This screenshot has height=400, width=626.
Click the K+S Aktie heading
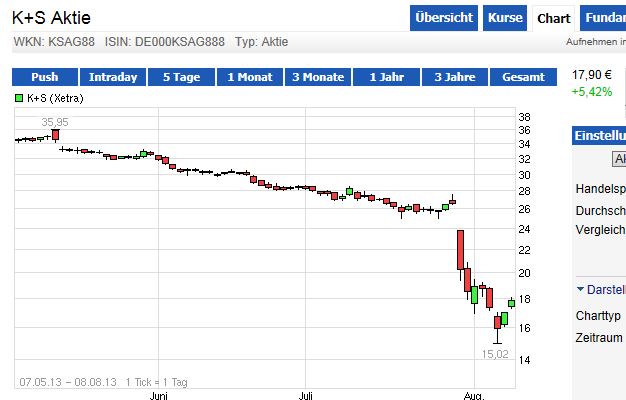[52, 18]
